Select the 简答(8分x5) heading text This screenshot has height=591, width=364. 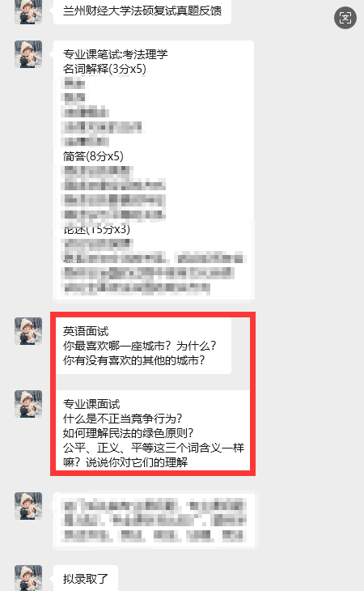point(93,156)
